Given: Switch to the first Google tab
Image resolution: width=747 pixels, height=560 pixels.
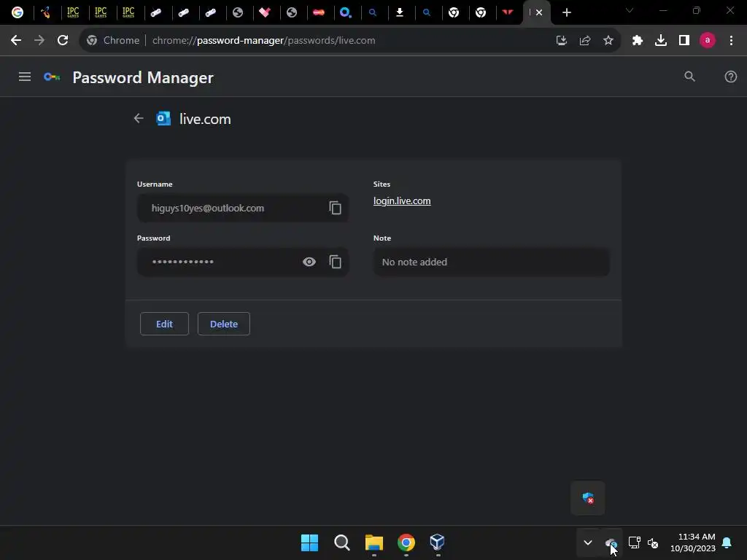Looking at the screenshot, I should click(x=18, y=12).
